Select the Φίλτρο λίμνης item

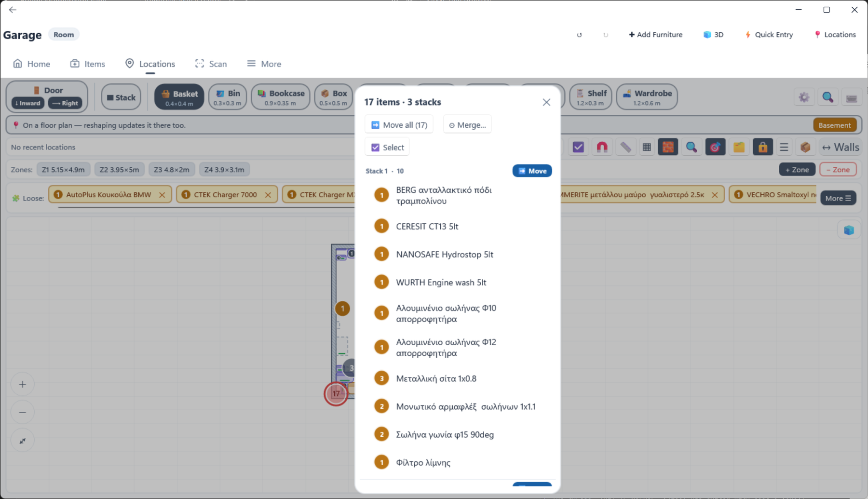458,462
